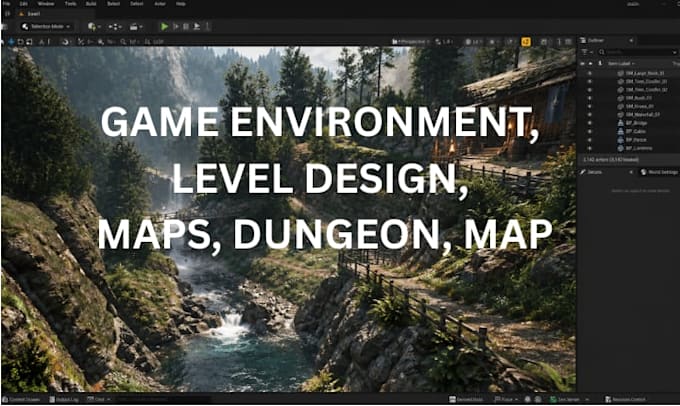Open the Content Drawer
680x406 pixels.
tap(22, 399)
